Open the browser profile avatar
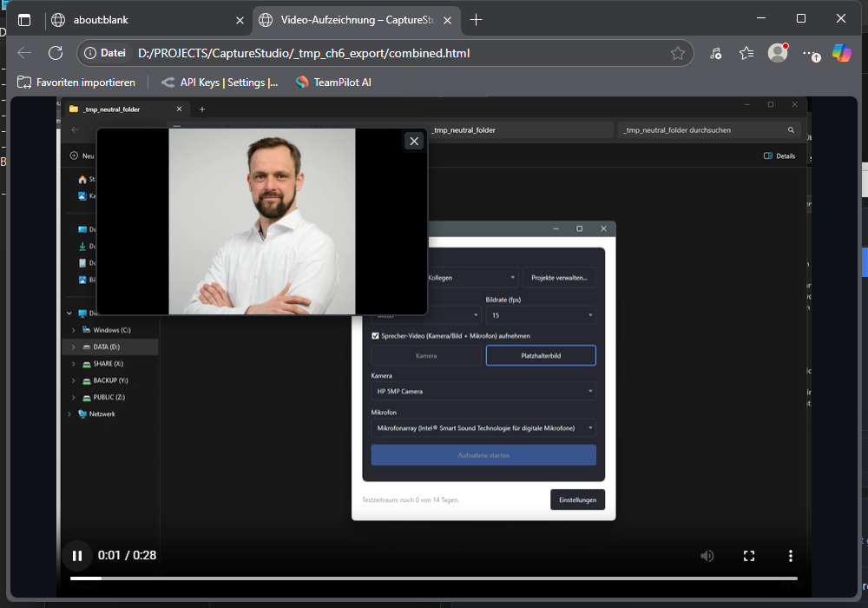Screen dimensions: 868x608 pos(778,53)
